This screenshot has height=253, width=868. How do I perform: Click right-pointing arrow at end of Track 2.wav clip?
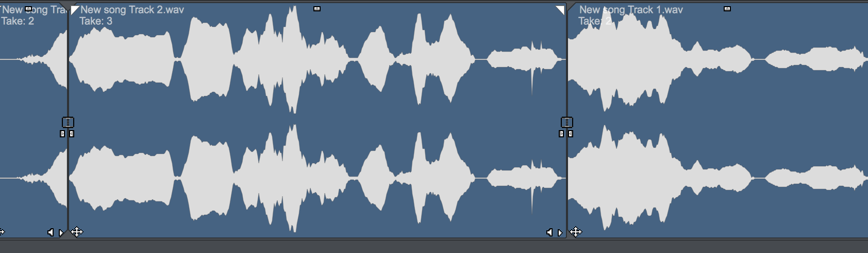560,232
